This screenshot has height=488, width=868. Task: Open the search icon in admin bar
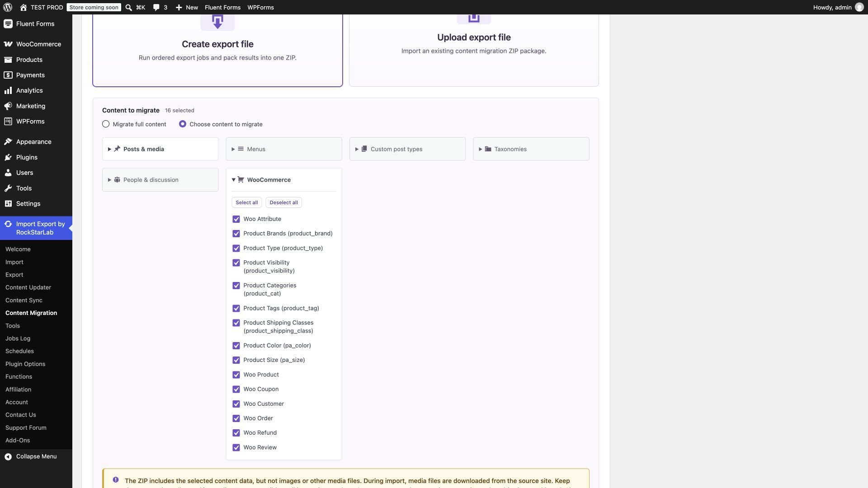[129, 7]
